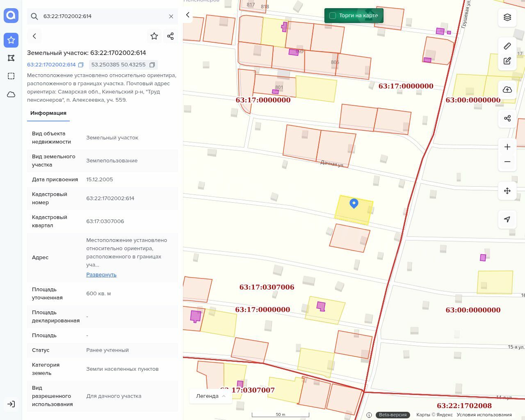The height and width of the screenshot is (420, 525).
Task: Activate the my location arrow
Action: [507, 219]
